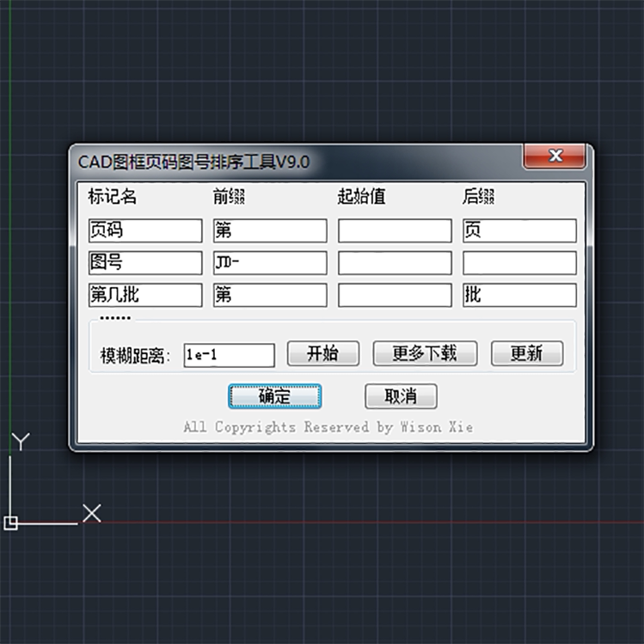Image resolution: width=644 pixels, height=644 pixels.
Task: Click the 更新 update button
Action: point(527,353)
